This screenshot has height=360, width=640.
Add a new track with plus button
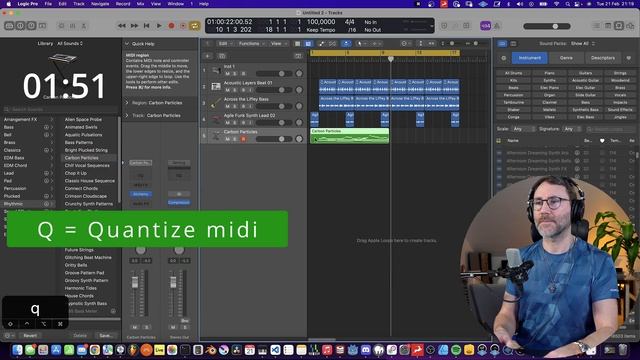(208, 56)
